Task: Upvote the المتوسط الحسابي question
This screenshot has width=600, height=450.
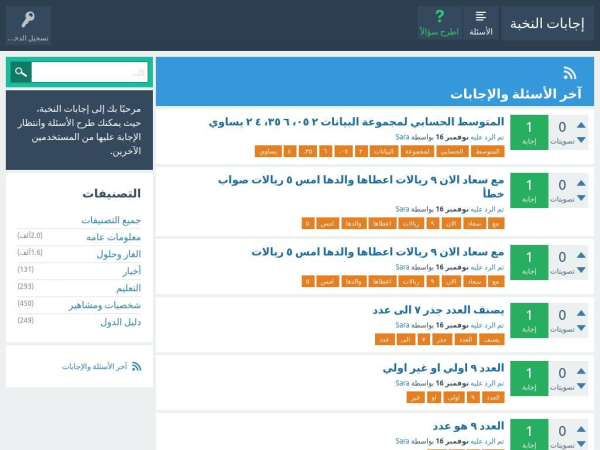Action: (582, 125)
